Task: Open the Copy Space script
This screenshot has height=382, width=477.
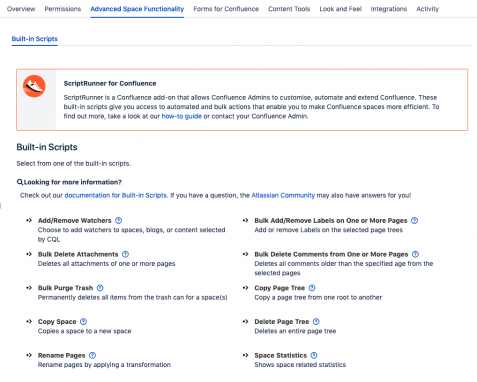Action: (x=57, y=322)
